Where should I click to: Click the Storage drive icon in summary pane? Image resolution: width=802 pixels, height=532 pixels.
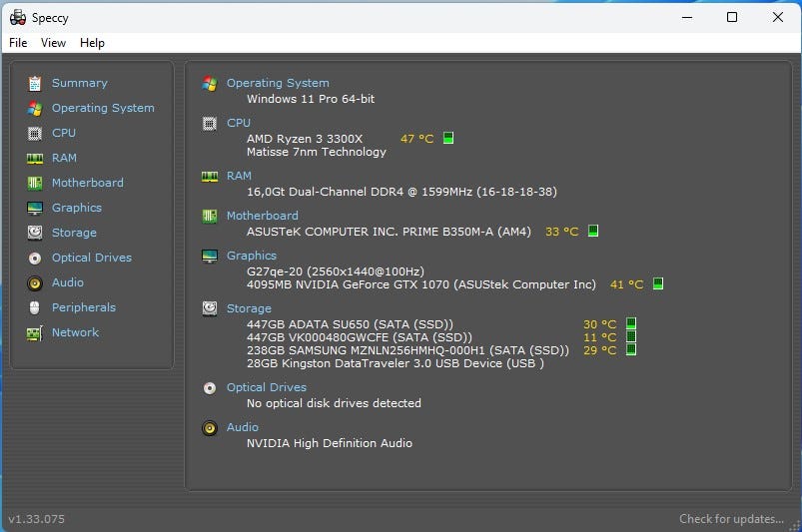(210, 308)
